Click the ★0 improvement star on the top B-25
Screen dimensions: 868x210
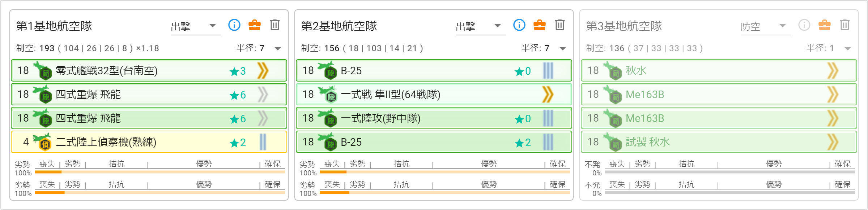523,71
